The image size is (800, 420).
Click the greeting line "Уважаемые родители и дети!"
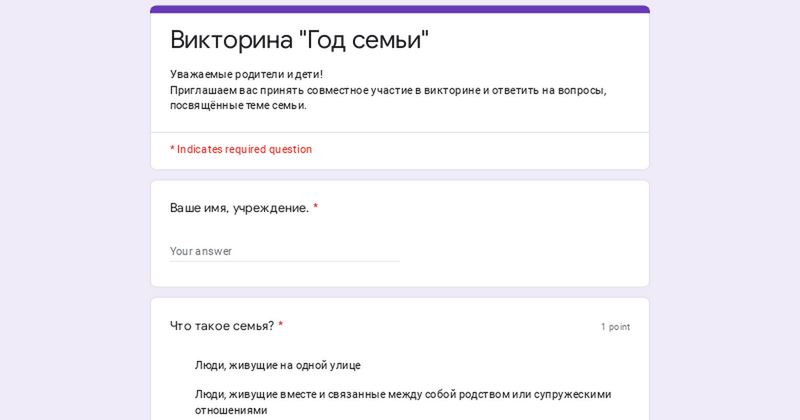tap(246, 74)
